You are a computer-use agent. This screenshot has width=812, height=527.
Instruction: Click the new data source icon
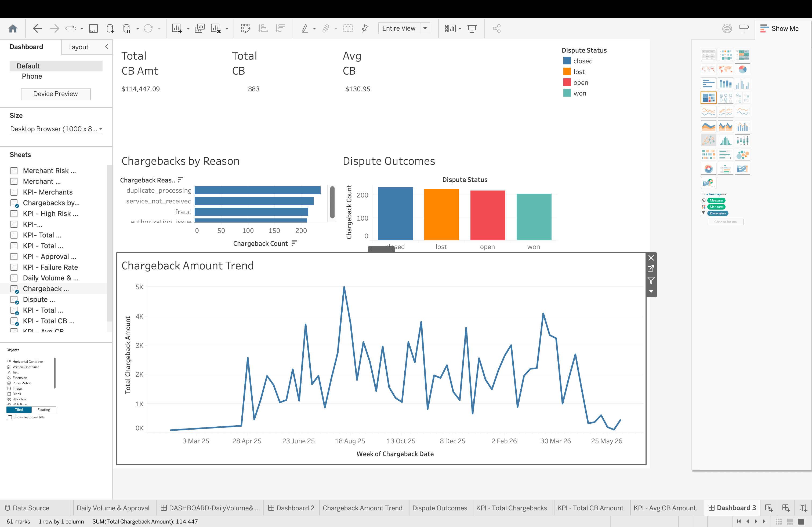tap(110, 28)
